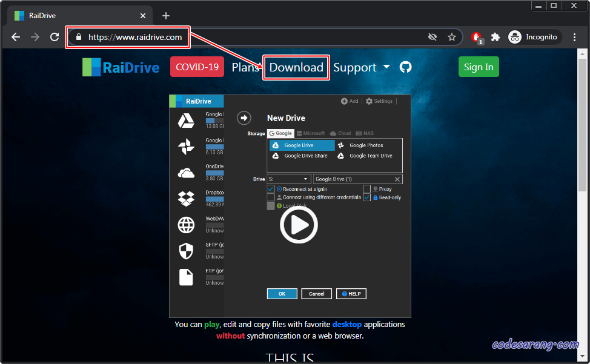
Task: Open the Settings gear in RaiDrive
Action: tap(369, 101)
